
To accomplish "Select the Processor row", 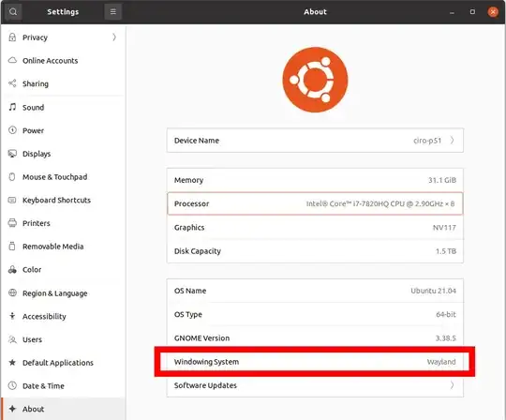I will pos(315,203).
